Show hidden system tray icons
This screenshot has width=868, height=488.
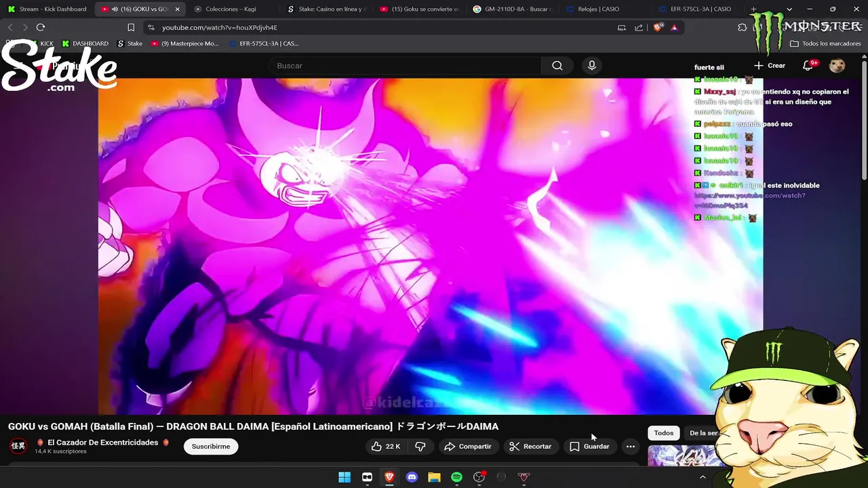tap(703, 477)
